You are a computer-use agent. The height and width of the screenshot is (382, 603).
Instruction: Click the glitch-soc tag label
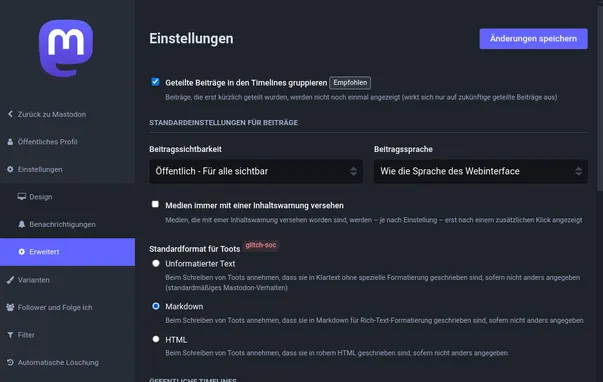[261, 245]
